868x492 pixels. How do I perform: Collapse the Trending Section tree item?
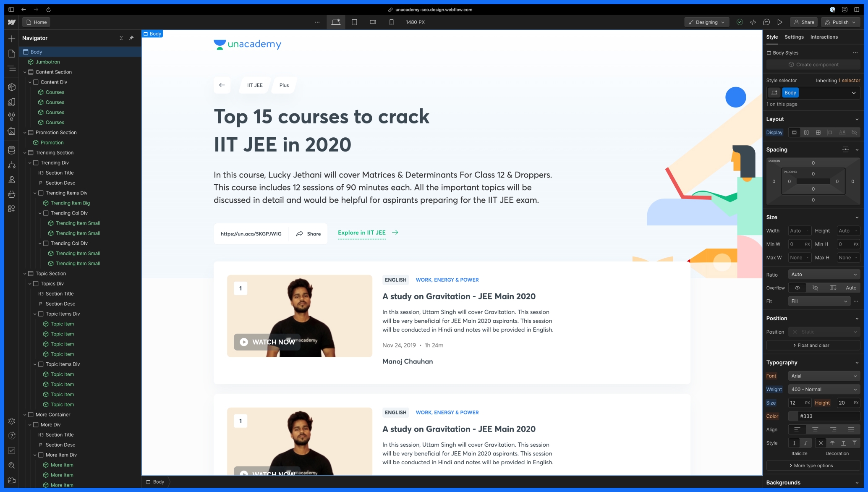[25, 153]
